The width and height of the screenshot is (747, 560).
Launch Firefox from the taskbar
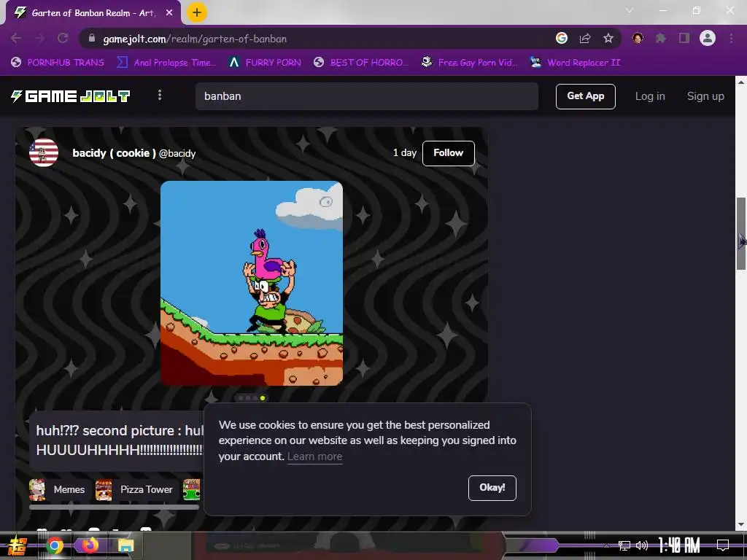(90, 545)
